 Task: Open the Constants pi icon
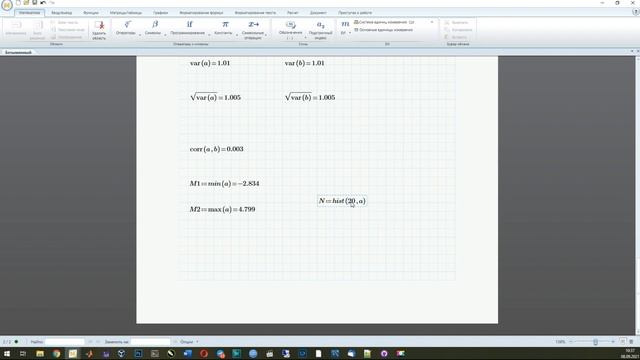pos(225,24)
